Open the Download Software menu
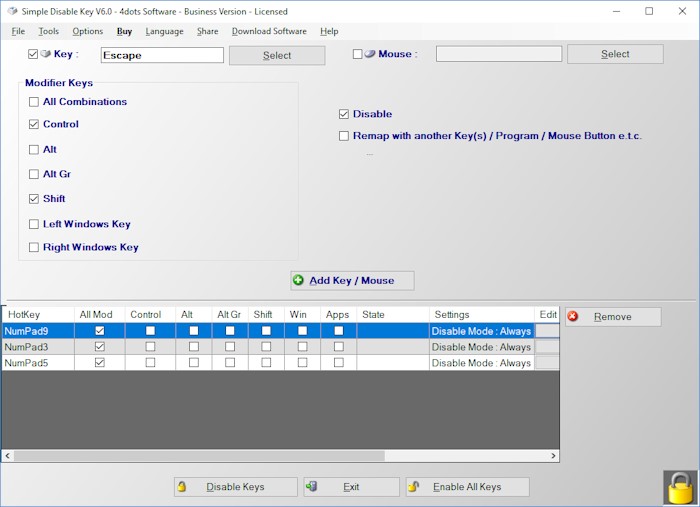Image resolution: width=700 pixels, height=507 pixels. point(269,31)
